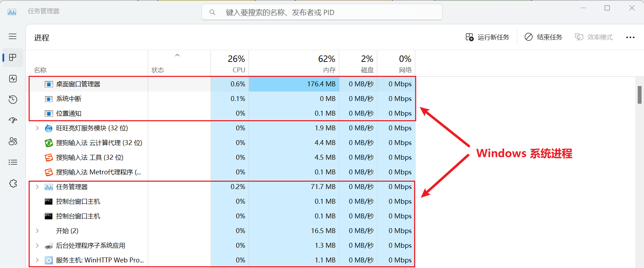Screen dimensions: 644x268
Task: Sort processes by the 状态 column
Action: [179, 63]
